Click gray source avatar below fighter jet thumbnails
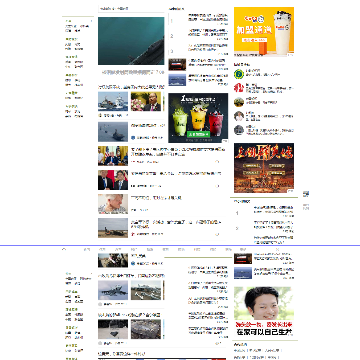 click(100, 304)
